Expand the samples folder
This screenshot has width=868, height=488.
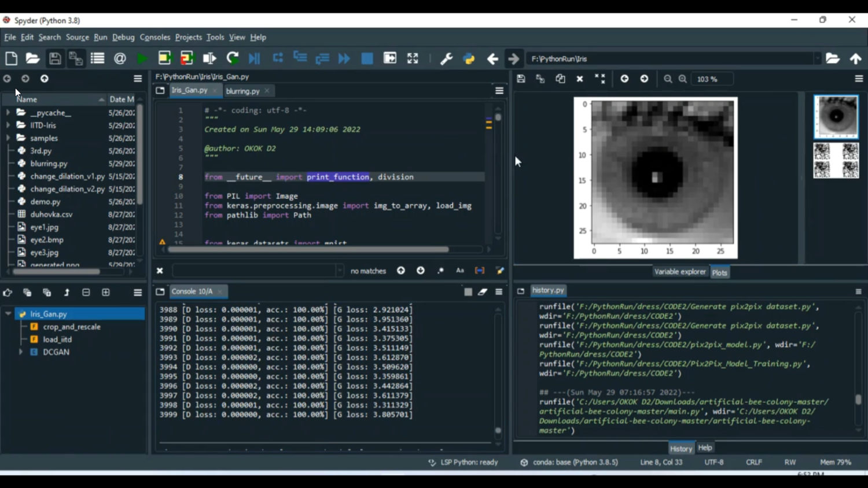[x=8, y=138]
